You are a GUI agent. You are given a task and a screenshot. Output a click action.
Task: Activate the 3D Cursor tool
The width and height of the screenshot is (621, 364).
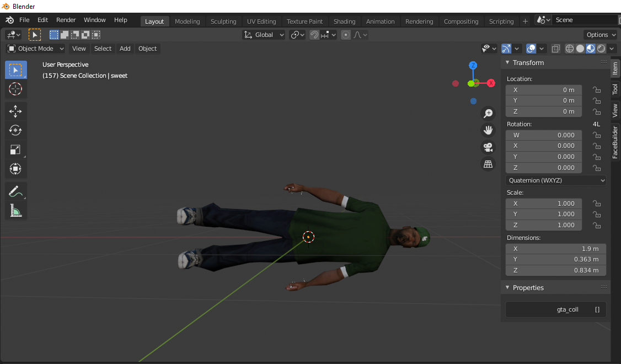[16, 89]
